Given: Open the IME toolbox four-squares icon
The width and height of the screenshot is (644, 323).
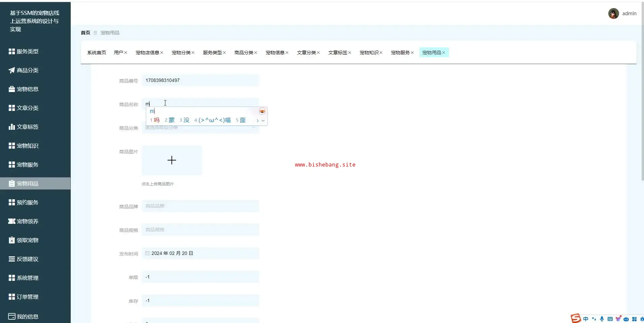Looking at the screenshot, I should tap(634, 319).
